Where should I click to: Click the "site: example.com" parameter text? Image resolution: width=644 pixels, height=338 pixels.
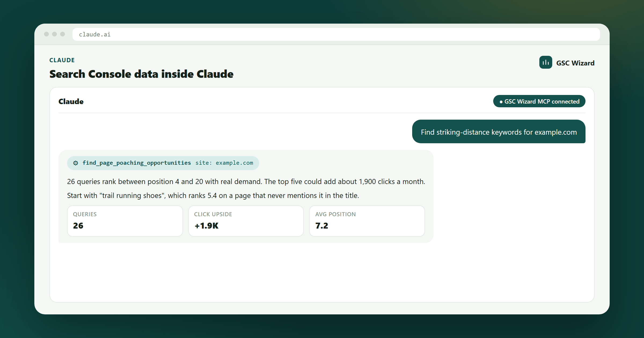[224, 163]
